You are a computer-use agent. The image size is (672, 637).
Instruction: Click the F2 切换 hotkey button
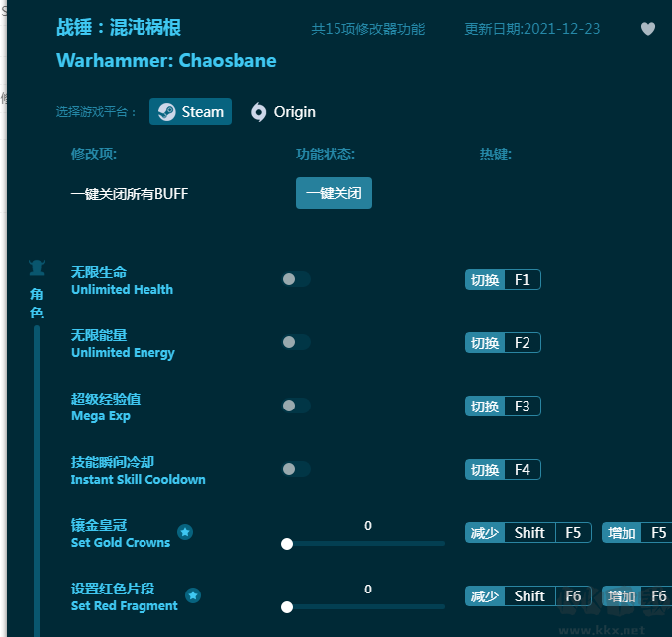[503, 343]
